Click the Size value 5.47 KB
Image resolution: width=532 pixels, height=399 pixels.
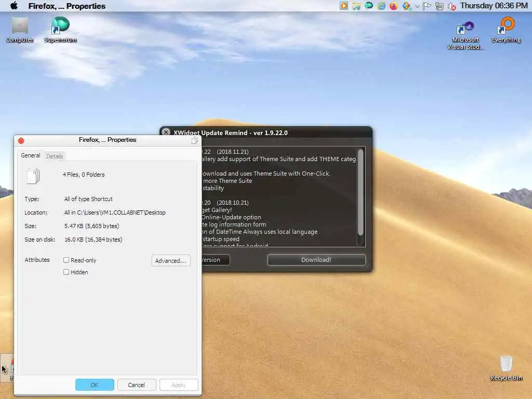91,226
